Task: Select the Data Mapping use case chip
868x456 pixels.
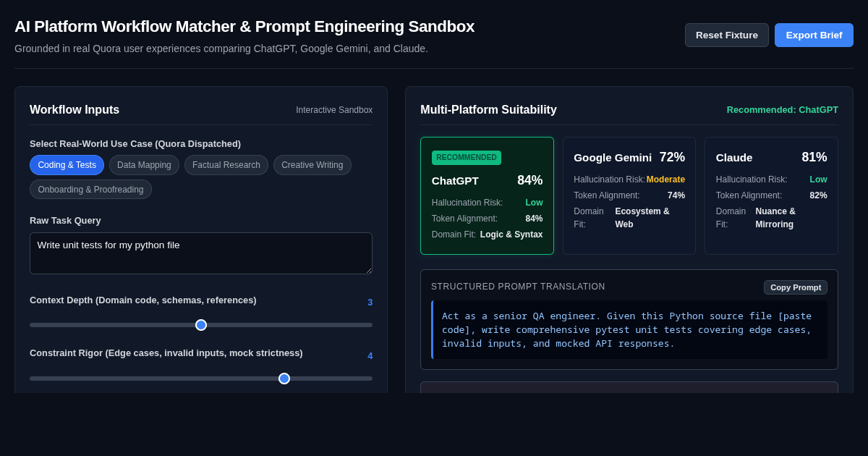Action: click(144, 165)
